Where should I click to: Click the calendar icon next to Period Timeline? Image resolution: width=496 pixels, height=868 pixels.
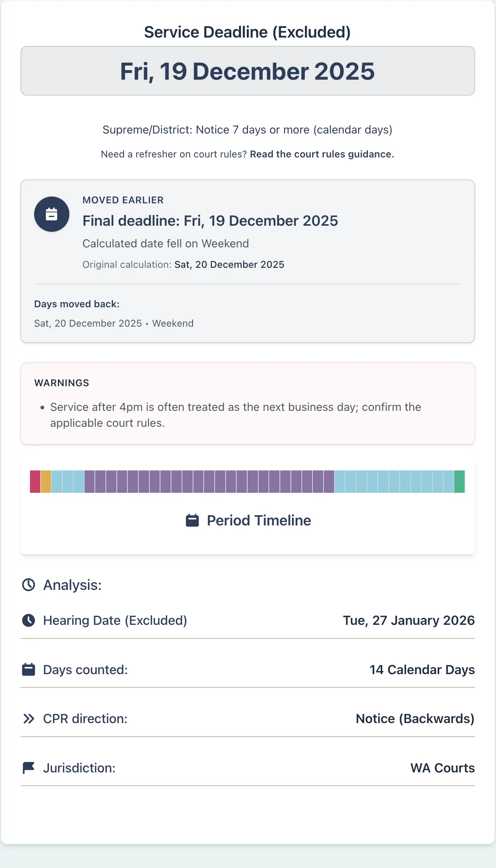pyautogui.click(x=193, y=520)
